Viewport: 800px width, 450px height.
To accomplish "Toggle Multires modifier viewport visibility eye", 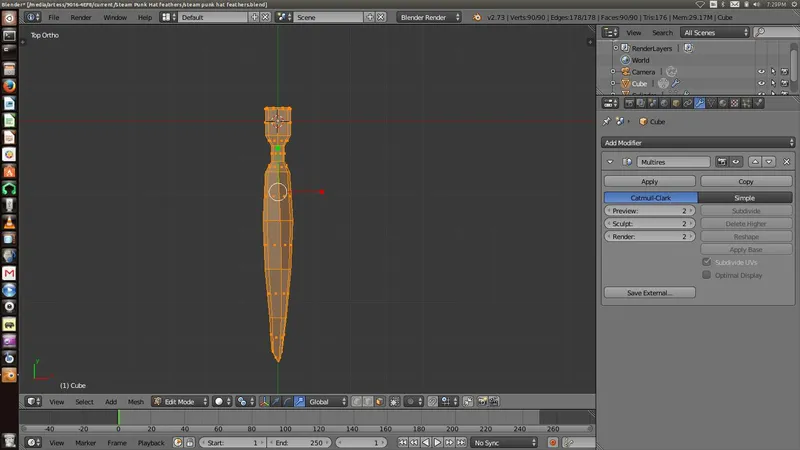I will click(736, 162).
